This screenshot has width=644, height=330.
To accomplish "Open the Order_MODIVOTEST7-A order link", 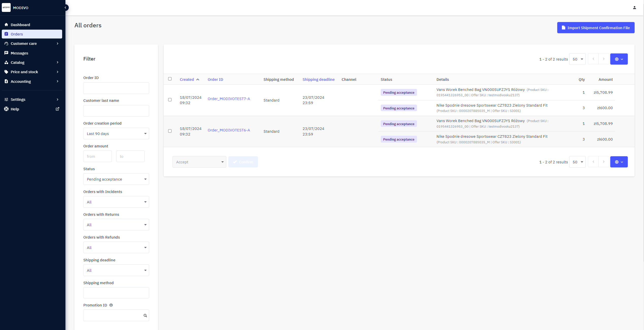I will click(229, 99).
